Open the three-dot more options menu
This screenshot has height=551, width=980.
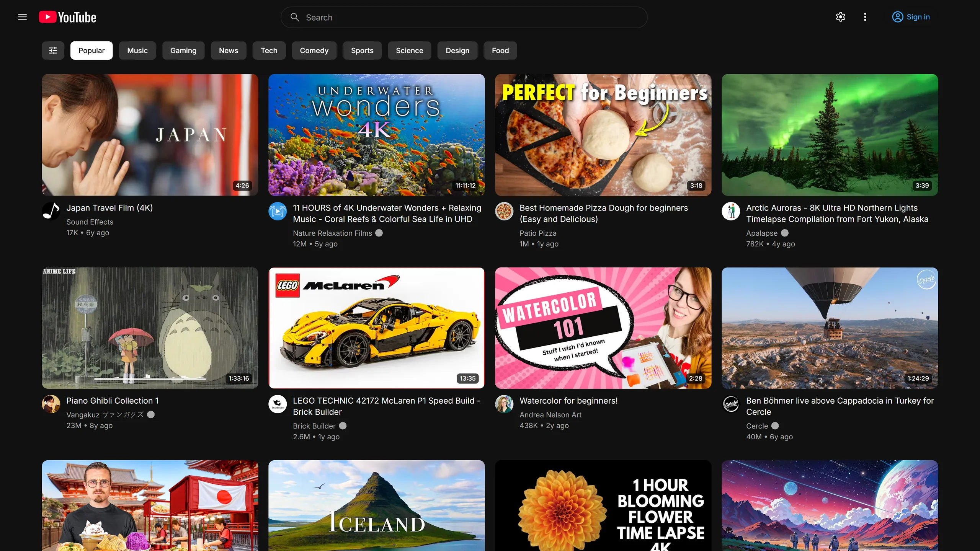[x=865, y=17]
